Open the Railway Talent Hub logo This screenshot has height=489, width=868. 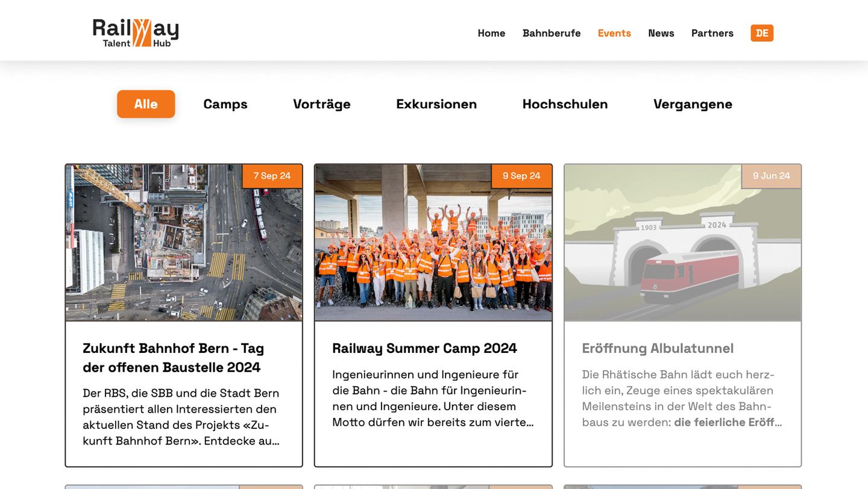136,33
